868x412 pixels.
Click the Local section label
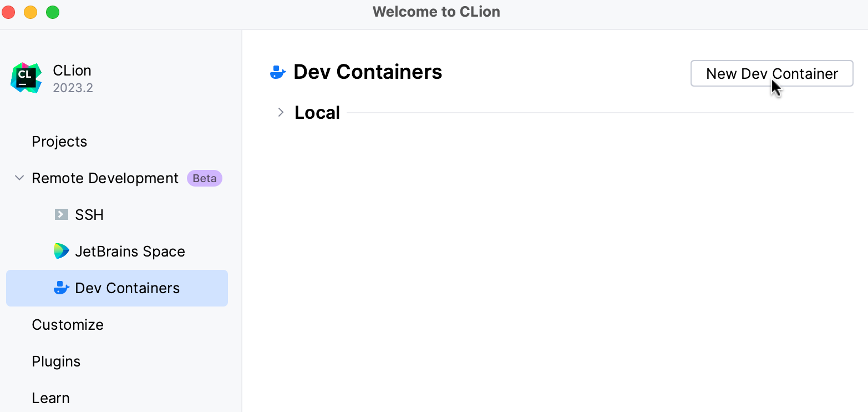pos(317,112)
